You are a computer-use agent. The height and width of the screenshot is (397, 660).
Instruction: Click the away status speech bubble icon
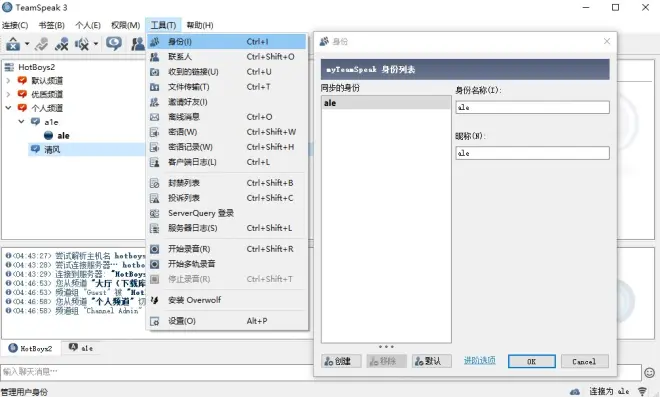(114, 43)
